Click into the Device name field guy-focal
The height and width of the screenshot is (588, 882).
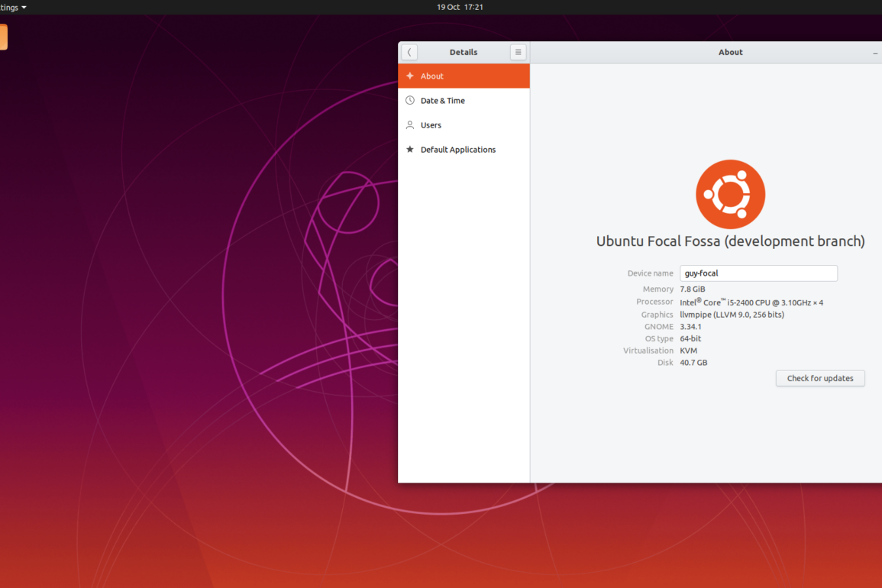pyautogui.click(x=758, y=273)
